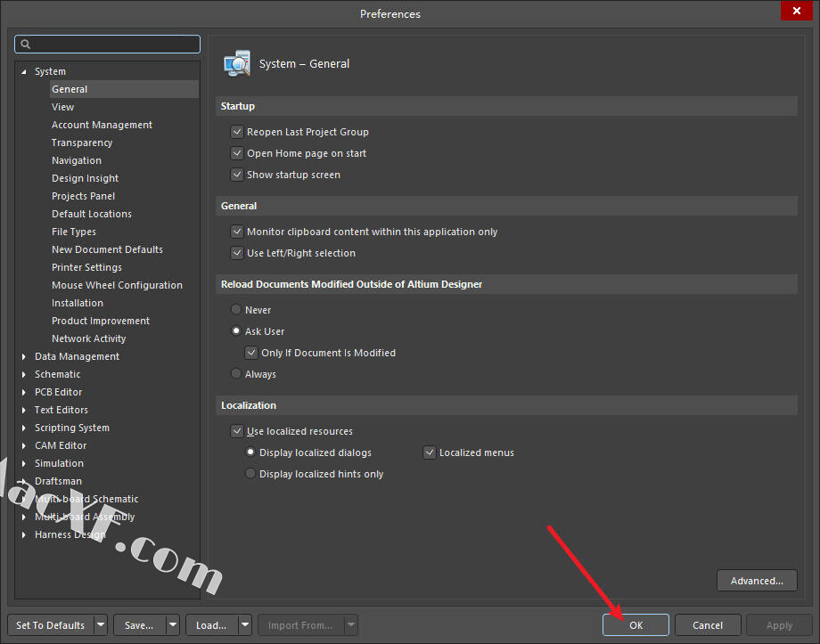Open Design Insight preferences

pos(85,178)
